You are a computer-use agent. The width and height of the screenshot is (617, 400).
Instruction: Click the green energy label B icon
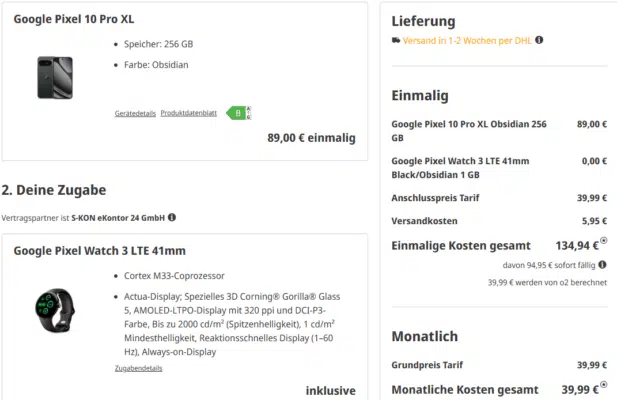pyautogui.click(x=238, y=113)
